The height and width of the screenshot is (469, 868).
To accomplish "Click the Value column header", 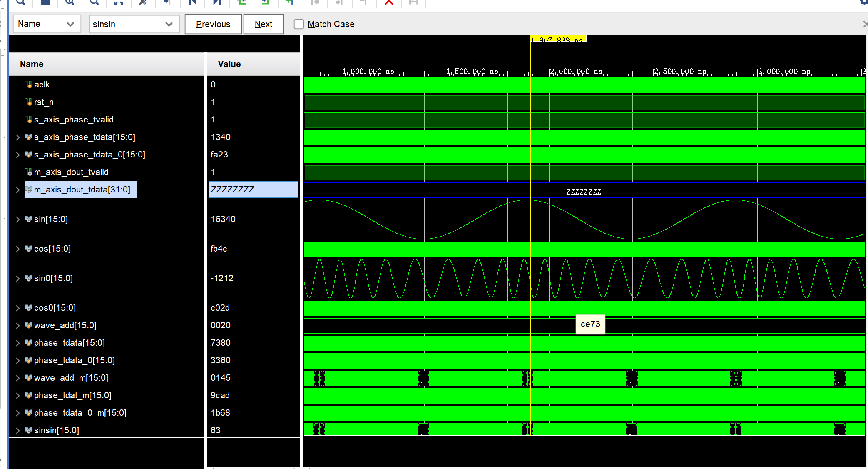I will (229, 64).
